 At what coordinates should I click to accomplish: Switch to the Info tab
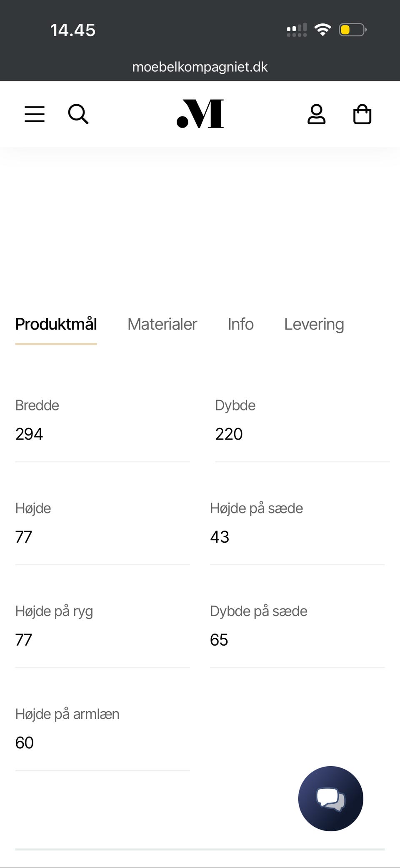(x=240, y=324)
